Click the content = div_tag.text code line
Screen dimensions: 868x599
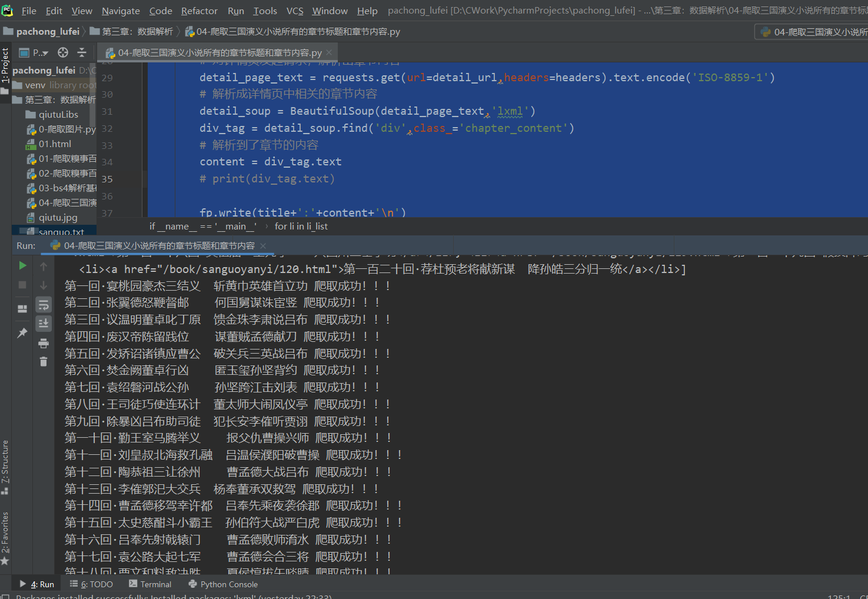[271, 162]
